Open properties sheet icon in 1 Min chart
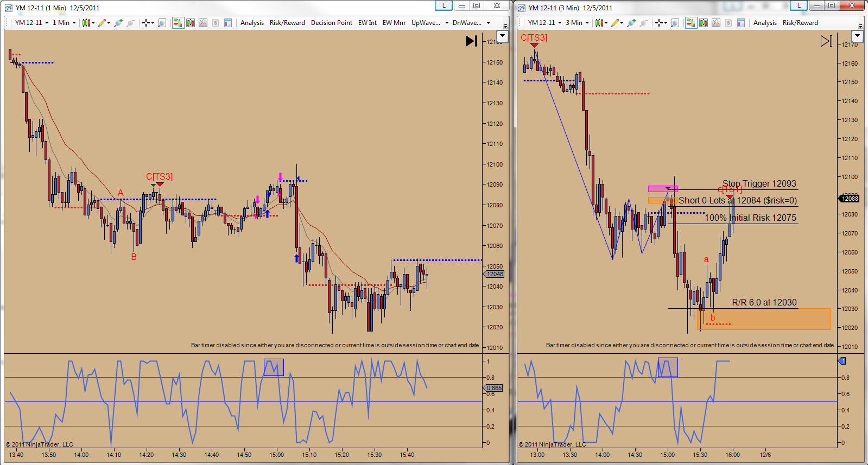Viewport: 868px width, 465px height. point(228,23)
